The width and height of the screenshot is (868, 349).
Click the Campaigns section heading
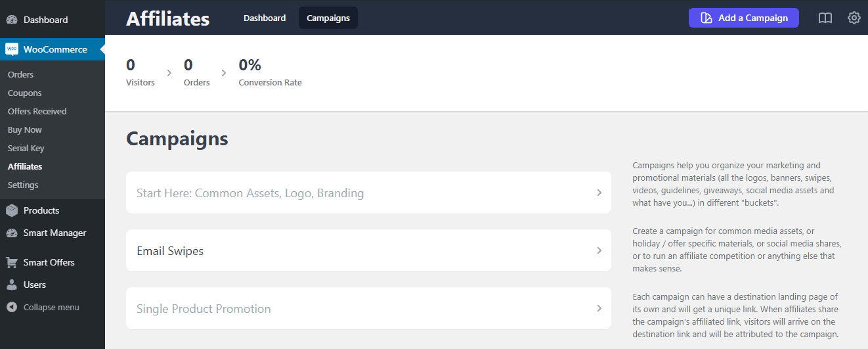tap(177, 139)
